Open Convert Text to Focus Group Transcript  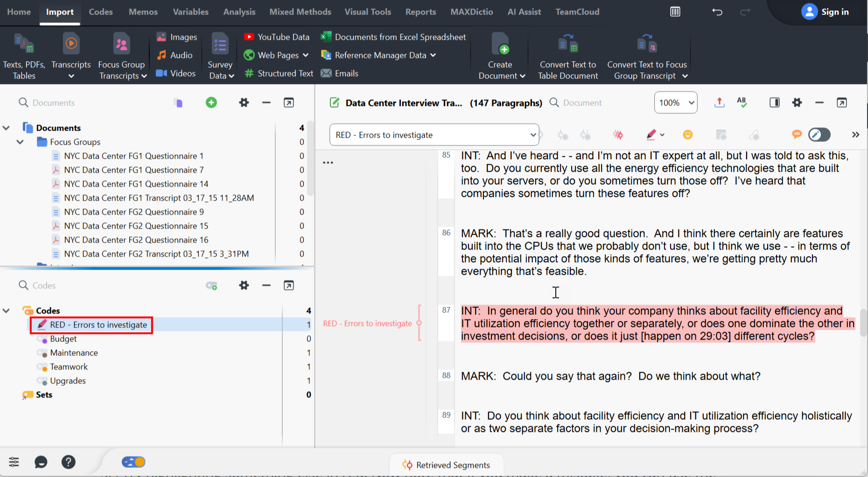point(647,56)
